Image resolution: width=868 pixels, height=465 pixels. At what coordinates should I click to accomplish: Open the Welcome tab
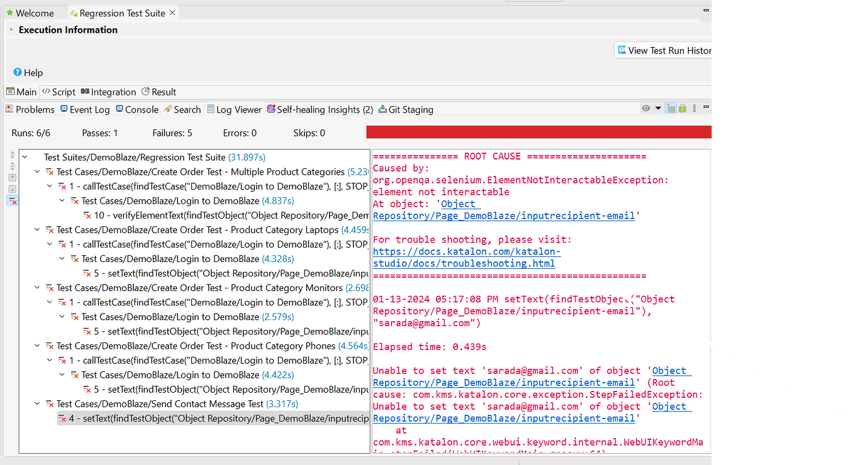(x=31, y=12)
